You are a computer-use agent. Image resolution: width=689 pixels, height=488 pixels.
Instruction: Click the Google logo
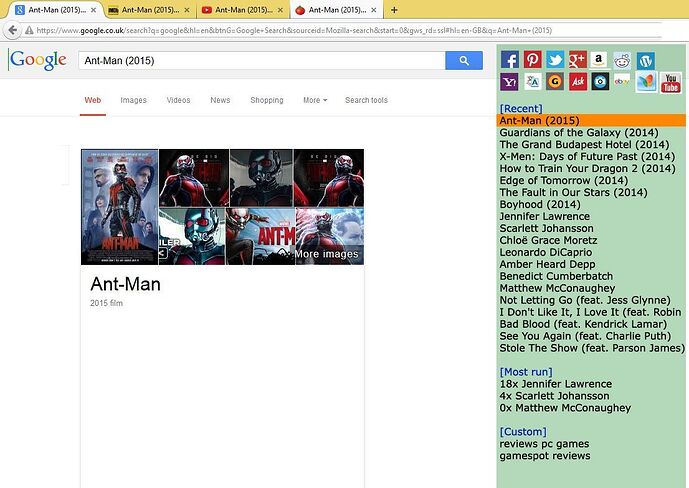[x=38, y=60]
